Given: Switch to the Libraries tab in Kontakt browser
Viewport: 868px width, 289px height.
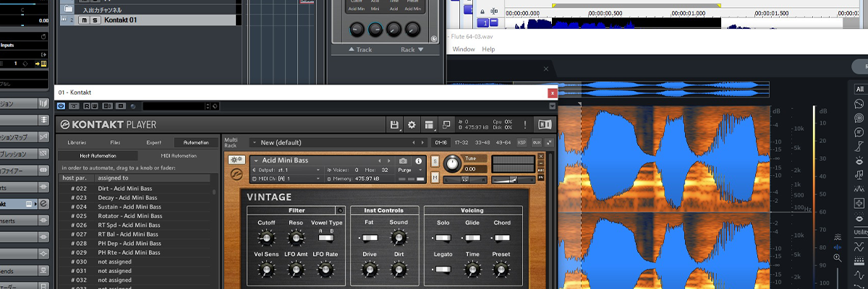Looking at the screenshot, I should click(76, 142).
